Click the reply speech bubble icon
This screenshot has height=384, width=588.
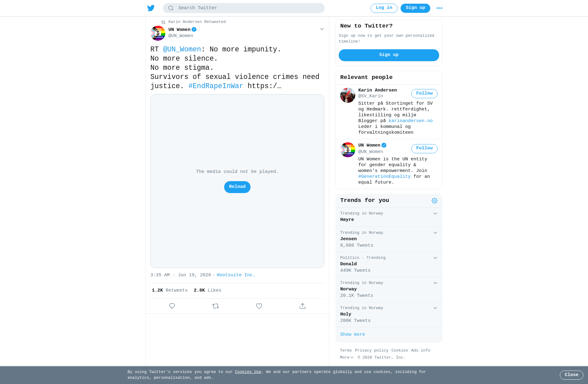click(172, 306)
